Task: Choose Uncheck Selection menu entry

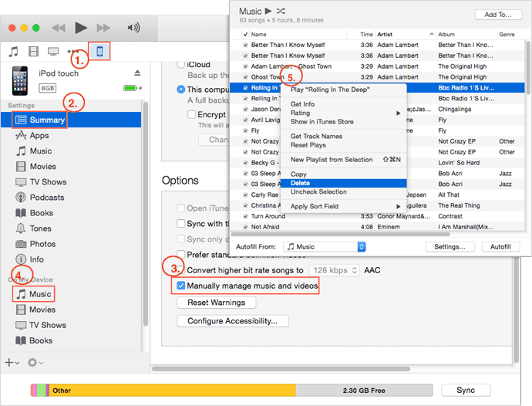Action: (x=343, y=192)
